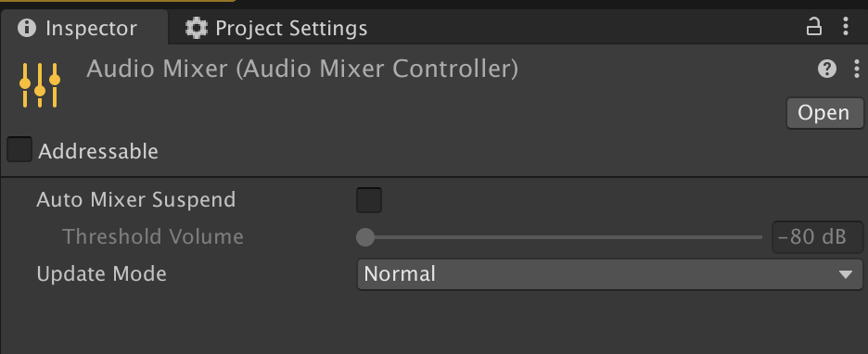Click the Update Mode label
868x354 pixels.
(x=101, y=273)
